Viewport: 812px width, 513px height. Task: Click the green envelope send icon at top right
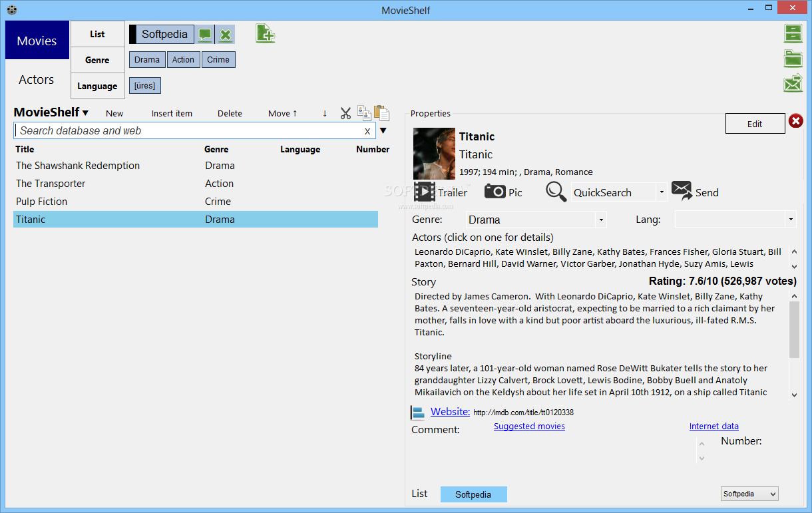[793, 83]
